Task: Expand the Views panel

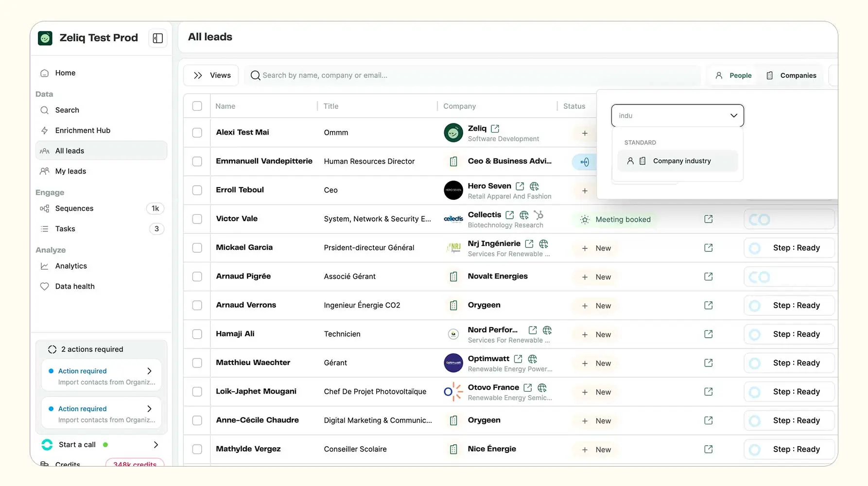Action: pyautogui.click(x=211, y=75)
